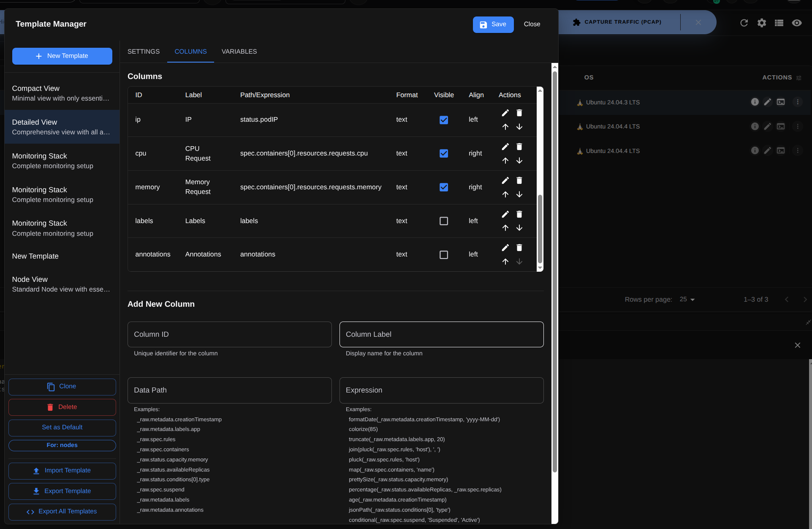
Task: Toggle the eye visibility icon in background toolbar
Action: click(x=797, y=23)
